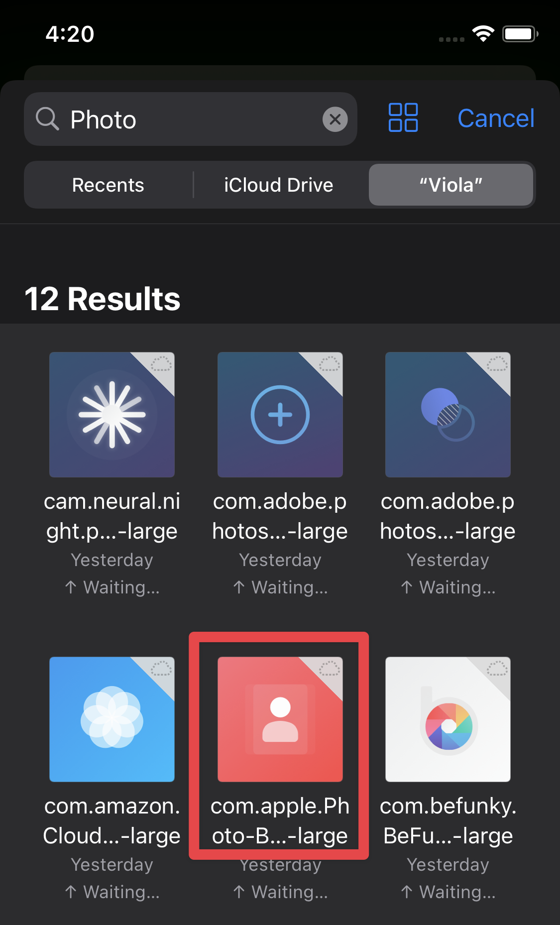Tap the com.amazon.Cloud file name label
560x925 pixels.
pyautogui.click(x=112, y=821)
